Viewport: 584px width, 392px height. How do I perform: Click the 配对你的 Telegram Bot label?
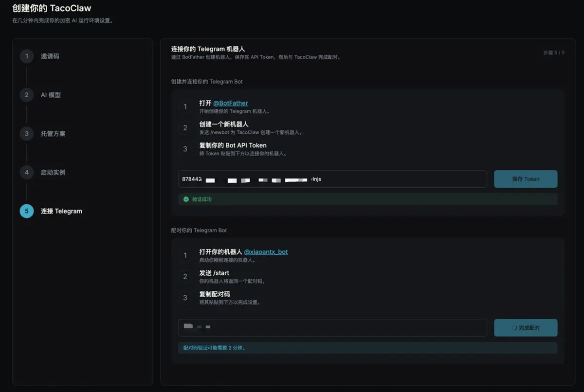pos(199,231)
